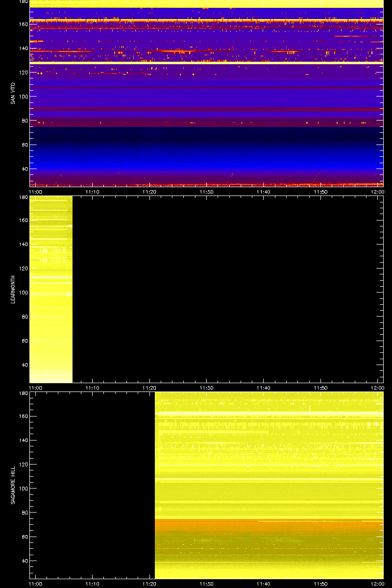The width and height of the screenshot is (392, 588).
Task: Click the 60 frequency tick on Learmonth axis
Action: 24,341
